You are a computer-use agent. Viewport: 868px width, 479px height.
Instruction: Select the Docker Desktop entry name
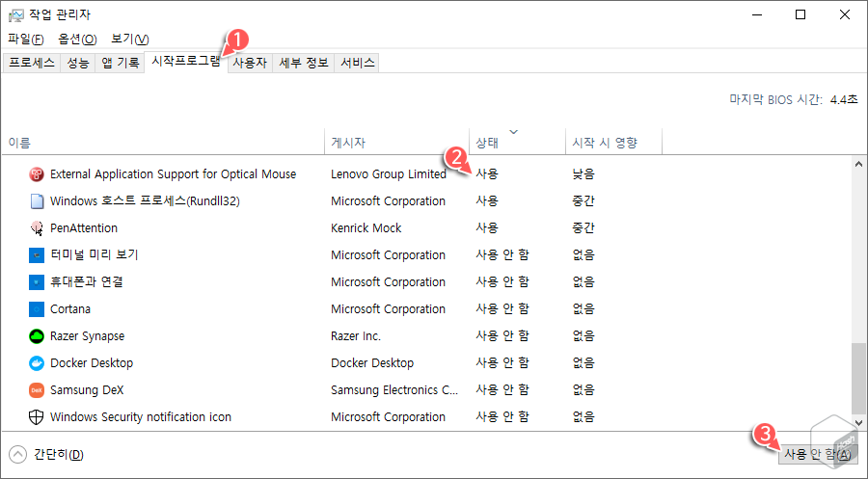pos(92,362)
